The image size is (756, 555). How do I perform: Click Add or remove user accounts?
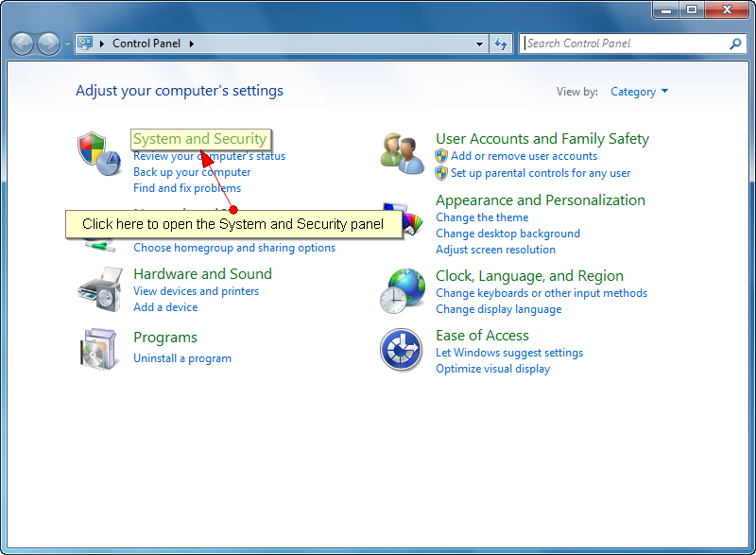524,156
